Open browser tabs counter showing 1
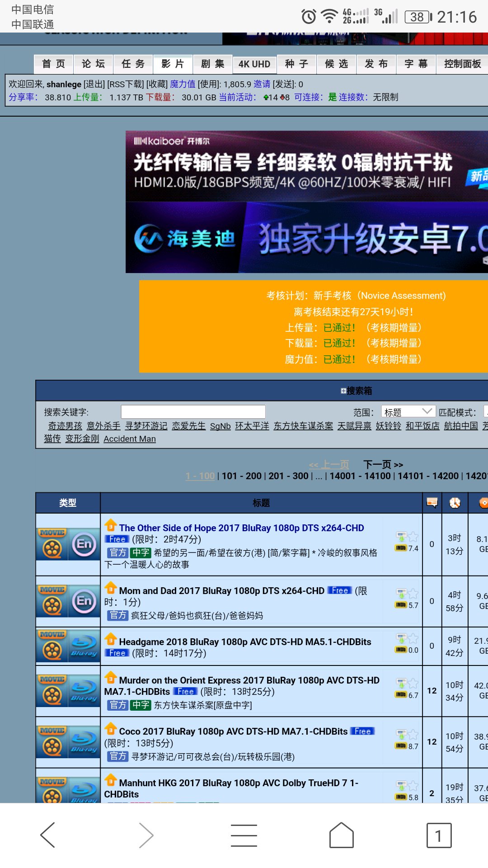 click(x=439, y=835)
